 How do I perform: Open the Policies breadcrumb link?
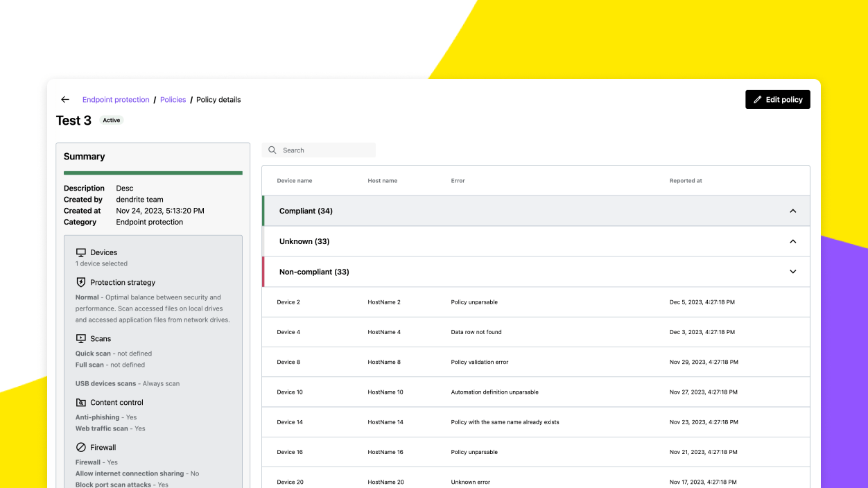[x=173, y=99]
